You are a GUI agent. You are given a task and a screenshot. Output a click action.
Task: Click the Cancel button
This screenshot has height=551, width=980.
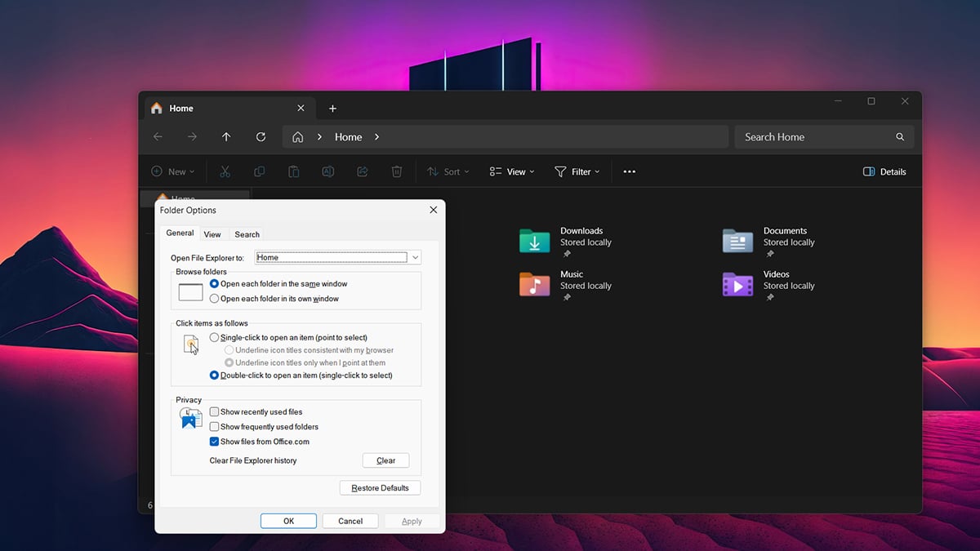point(350,521)
